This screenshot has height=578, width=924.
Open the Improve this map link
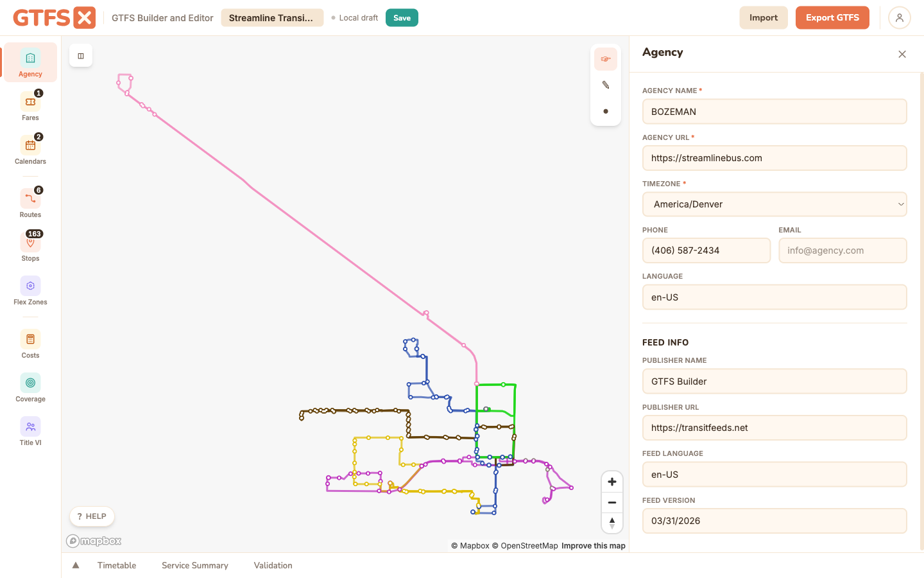tap(594, 546)
